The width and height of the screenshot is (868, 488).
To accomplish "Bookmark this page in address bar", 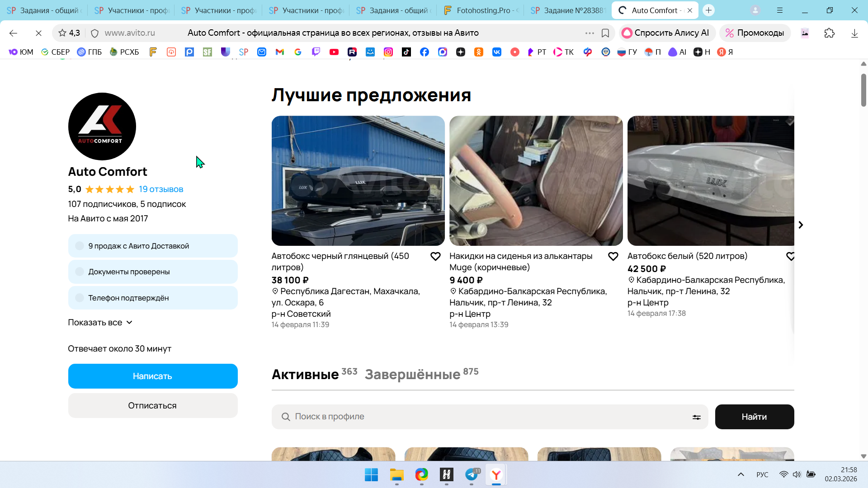I will coord(605,33).
